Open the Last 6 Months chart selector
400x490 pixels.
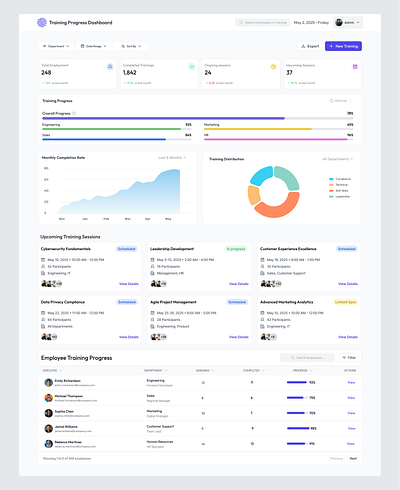tap(172, 157)
